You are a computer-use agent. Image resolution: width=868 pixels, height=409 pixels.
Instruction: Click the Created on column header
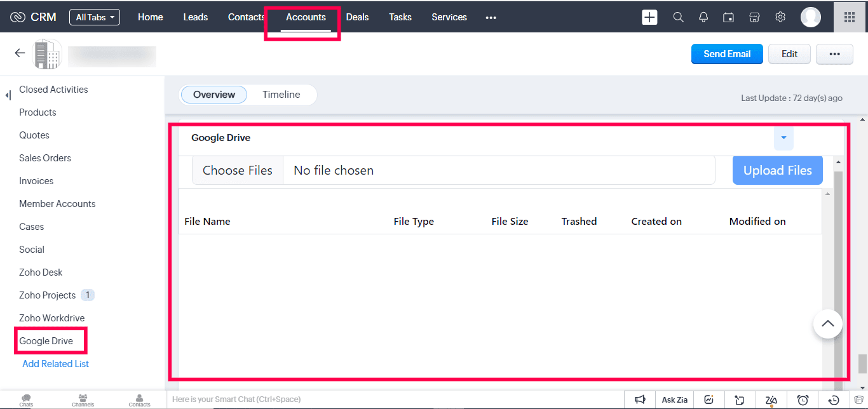coord(656,222)
